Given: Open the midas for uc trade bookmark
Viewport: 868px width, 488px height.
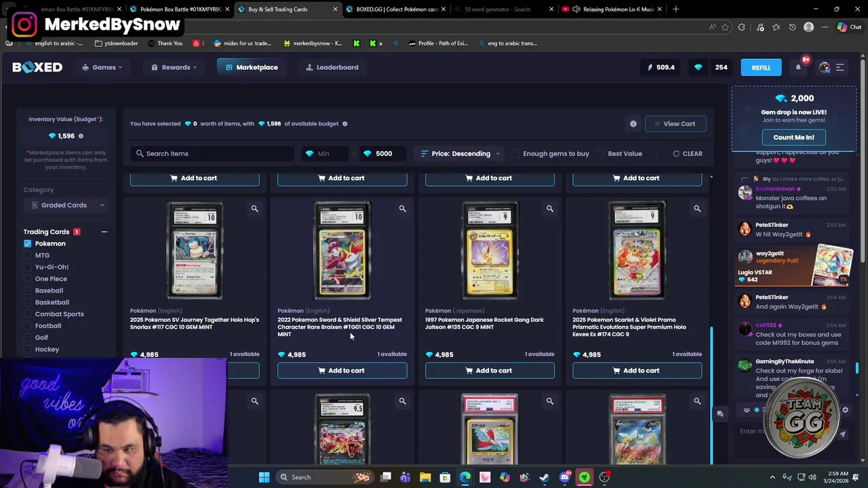Looking at the screenshot, I should (x=242, y=43).
